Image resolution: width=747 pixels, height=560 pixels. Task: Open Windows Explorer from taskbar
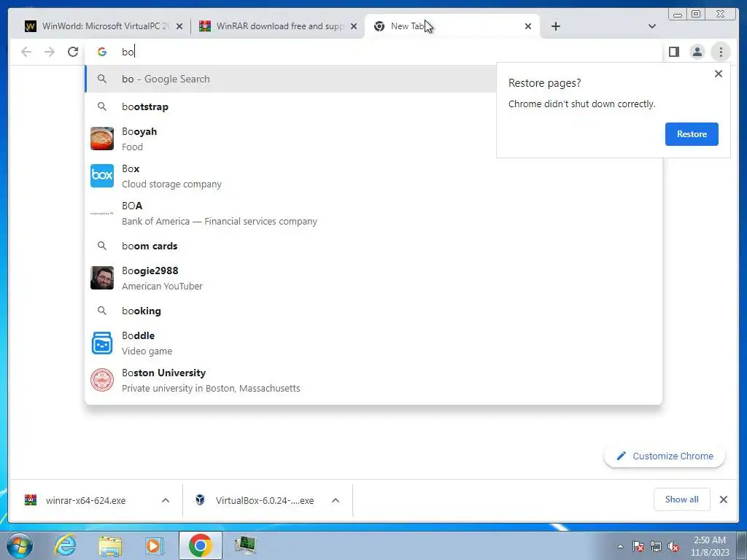(x=110, y=545)
